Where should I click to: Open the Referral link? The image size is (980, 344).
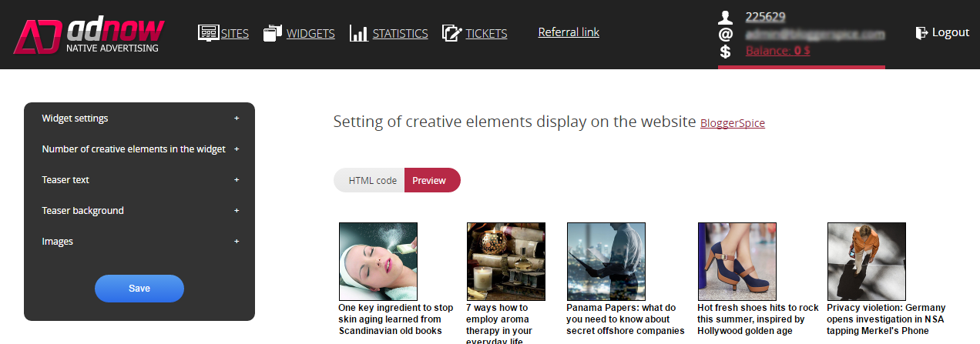pos(569,32)
